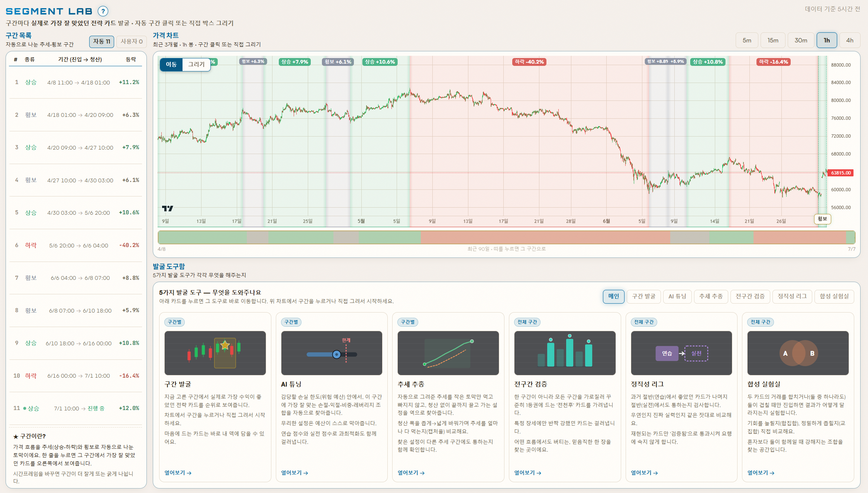This screenshot has width=868, height=493.
Task: Show the 자동 11 segment list
Action: tap(101, 42)
